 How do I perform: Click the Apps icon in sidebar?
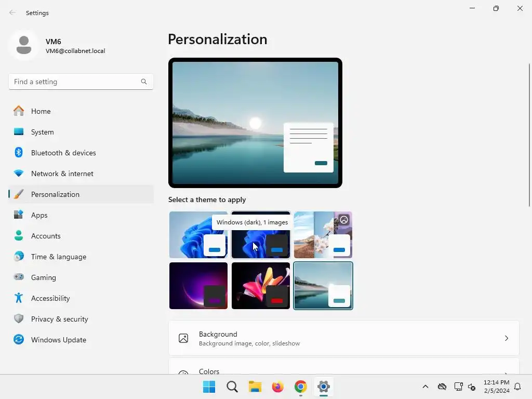point(19,215)
